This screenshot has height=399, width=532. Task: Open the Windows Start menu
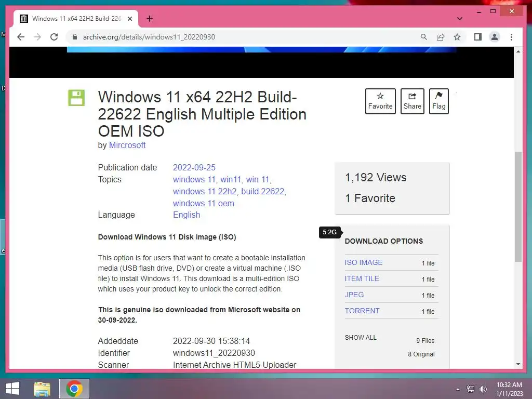click(12, 389)
